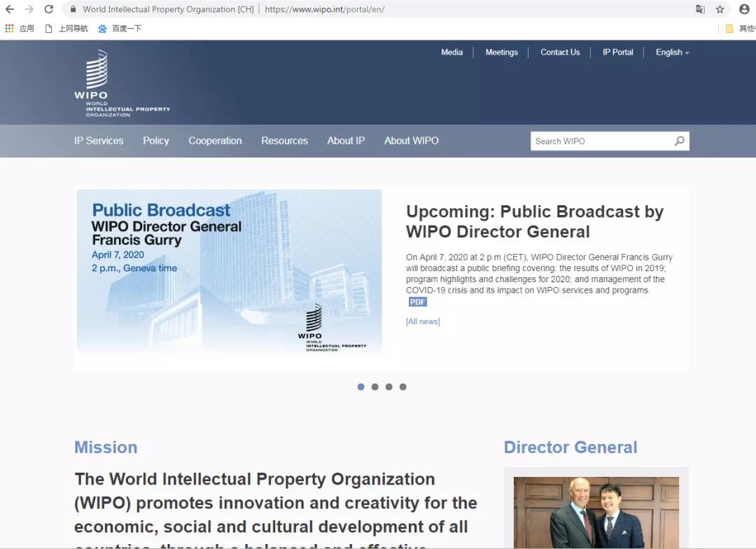
Task: Open the IP Portal link
Action: click(x=617, y=52)
